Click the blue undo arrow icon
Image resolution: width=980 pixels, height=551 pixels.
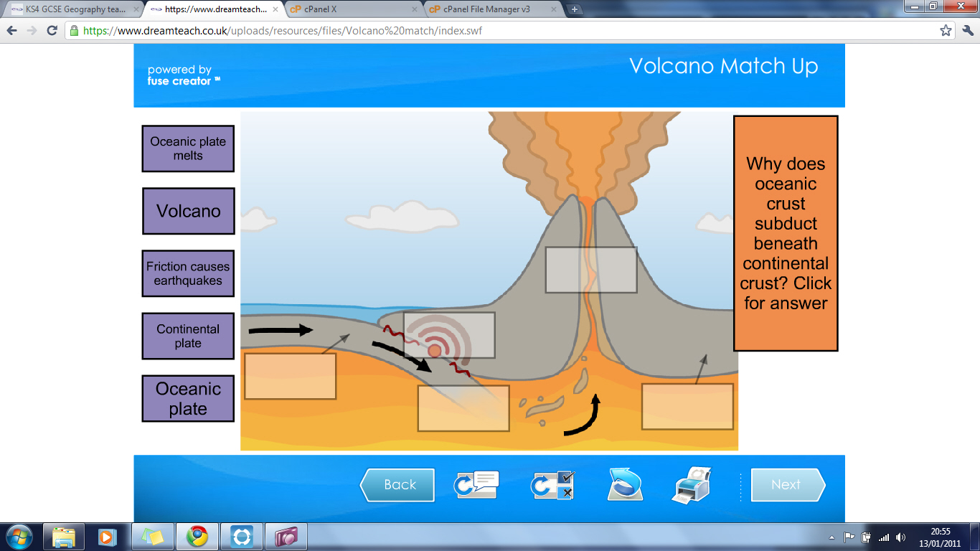(623, 485)
